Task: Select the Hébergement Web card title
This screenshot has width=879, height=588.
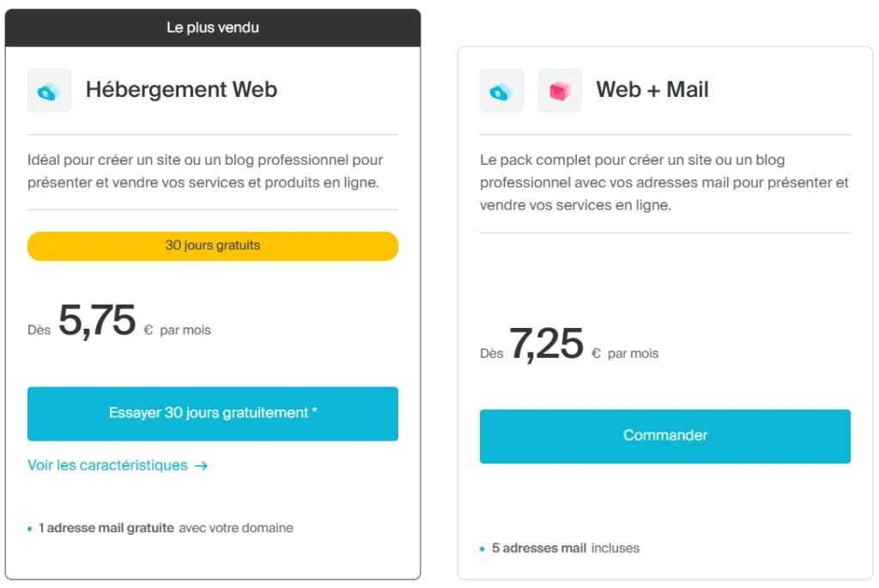Action: pyautogui.click(x=181, y=89)
